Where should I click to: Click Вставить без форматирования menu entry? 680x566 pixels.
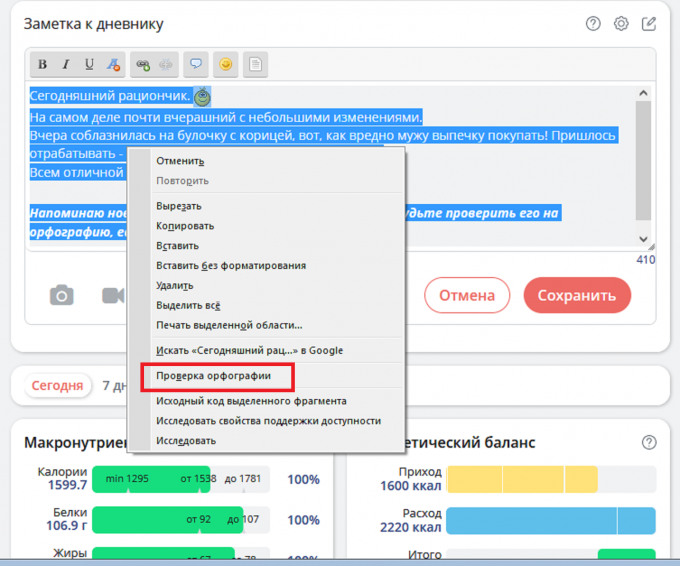pyautogui.click(x=231, y=266)
